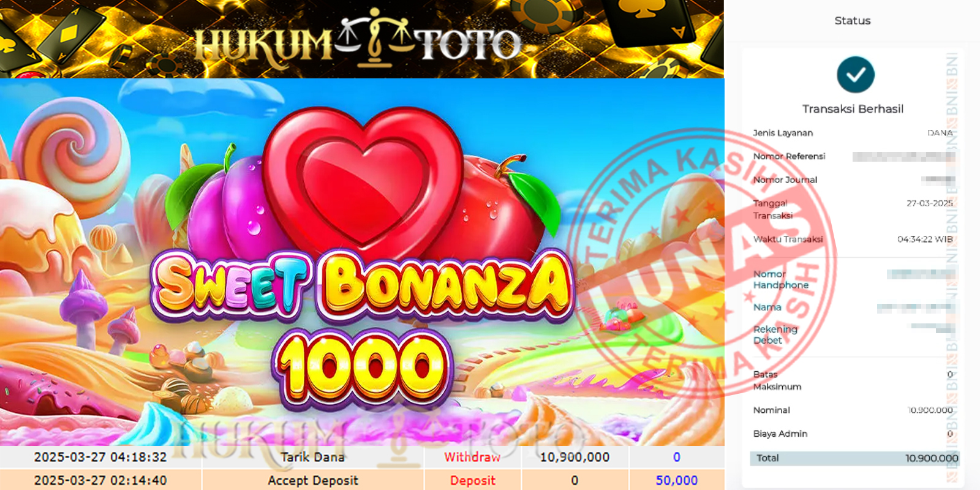The height and width of the screenshot is (490, 980).
Task: Click the Jenis Layanan DANA value
Action: click(x=940, y=133)
